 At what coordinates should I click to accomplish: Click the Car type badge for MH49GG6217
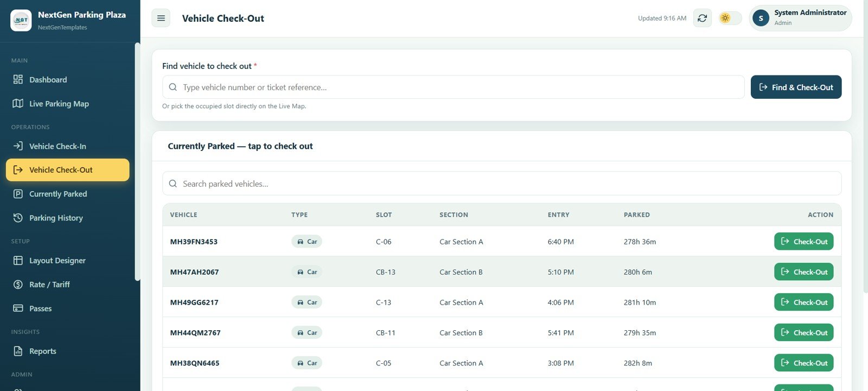click(307, 302)
